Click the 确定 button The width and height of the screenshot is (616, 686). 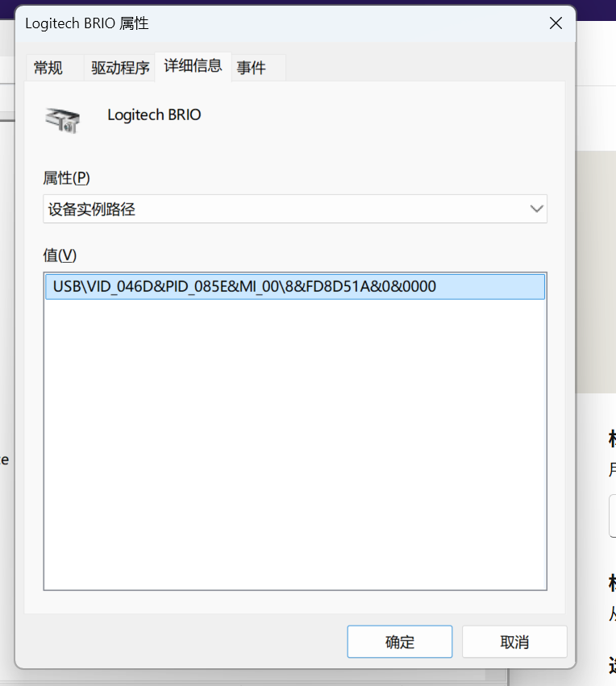(399, 642)
